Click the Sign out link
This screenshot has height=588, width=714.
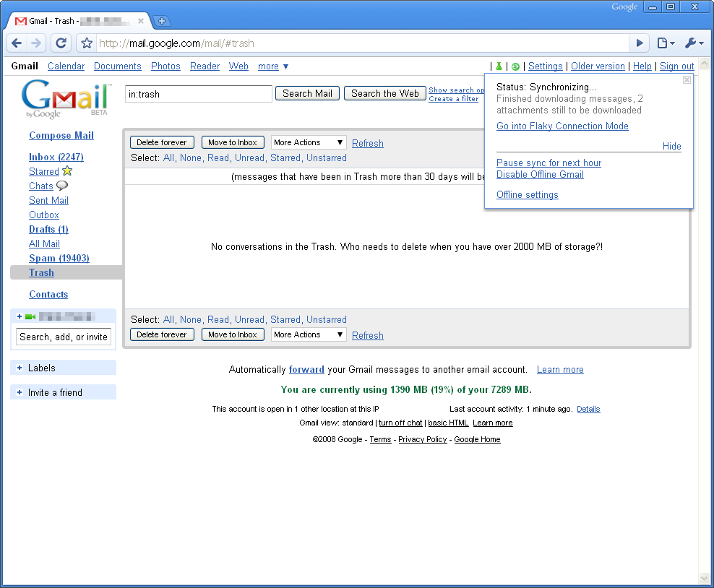tap(676, 66)
